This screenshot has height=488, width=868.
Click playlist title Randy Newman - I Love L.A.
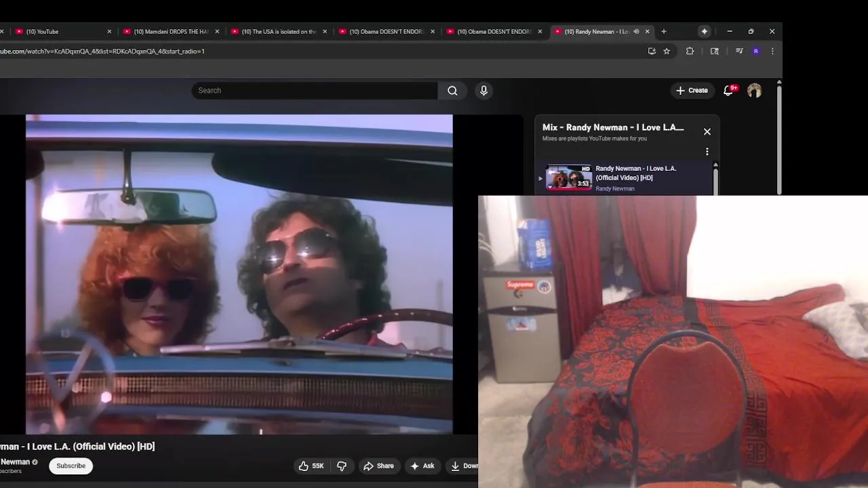coord(635,173)
